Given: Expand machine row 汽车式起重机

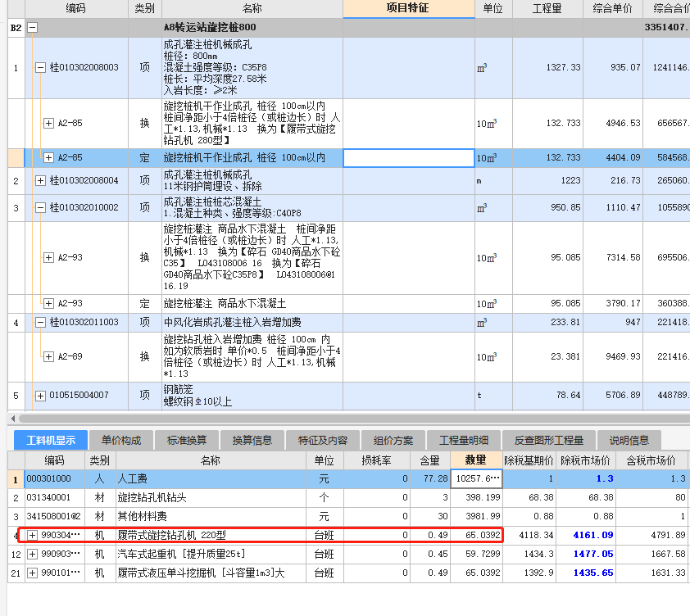Looking at the screenshot, I should click(x=32, y=554).
